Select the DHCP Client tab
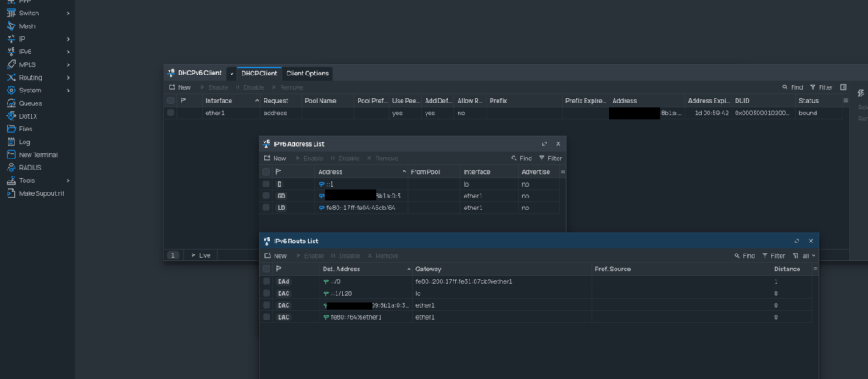 coord(258,74)
